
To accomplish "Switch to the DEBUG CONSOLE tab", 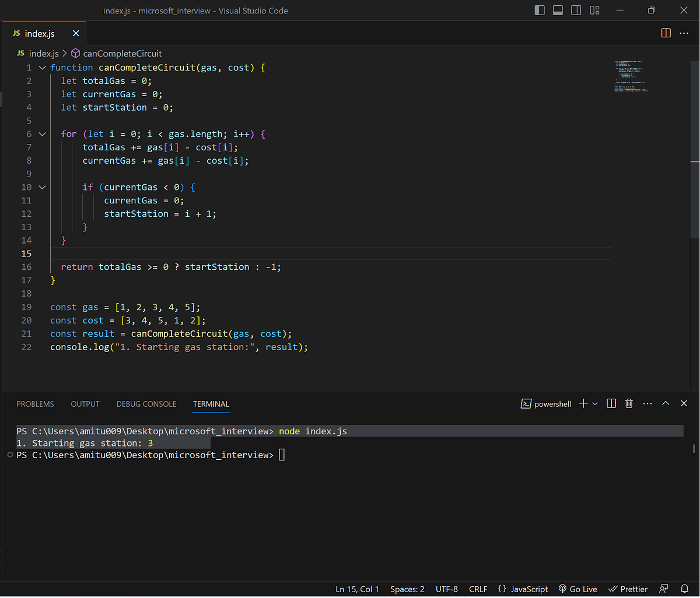I will click(x=146, y=404).
